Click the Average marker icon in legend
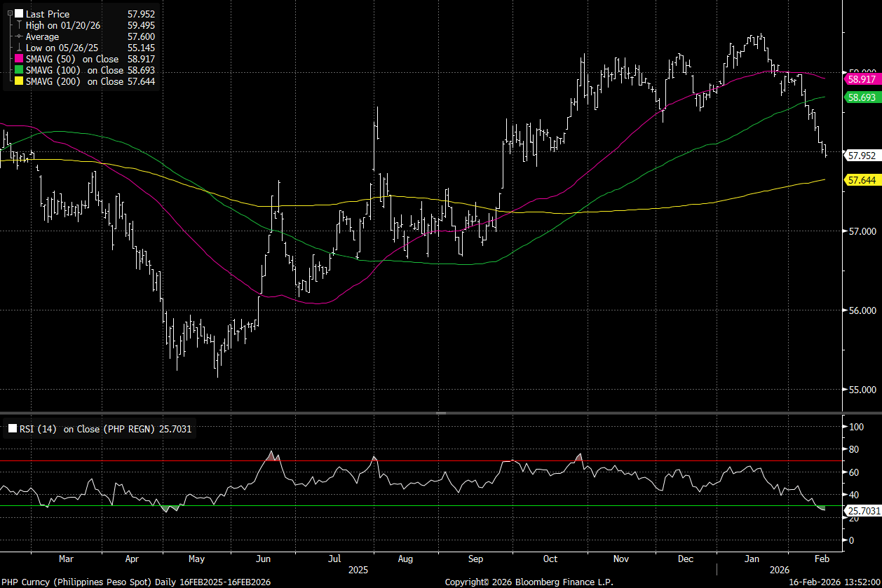882x588 pixels. [x=19, y=36]
